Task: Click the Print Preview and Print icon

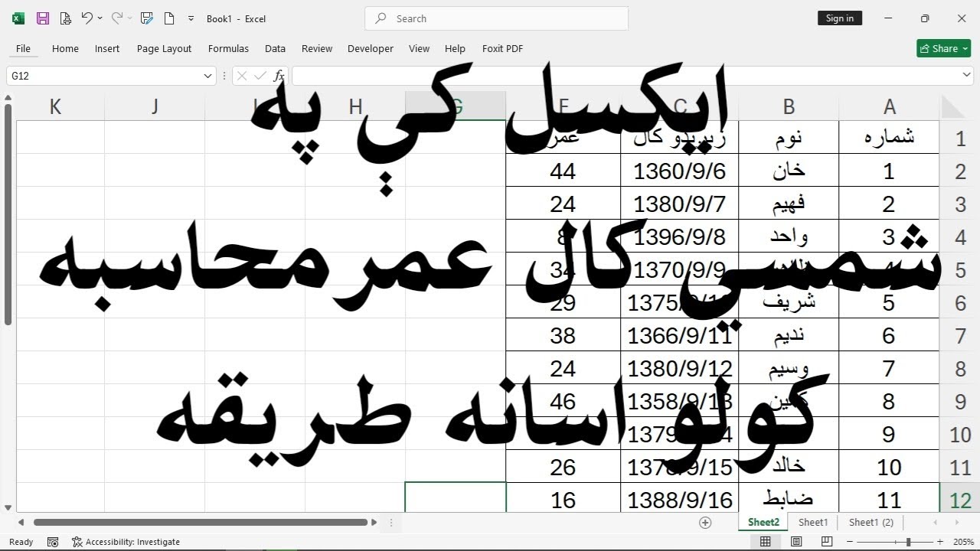Action: (66, 18)
